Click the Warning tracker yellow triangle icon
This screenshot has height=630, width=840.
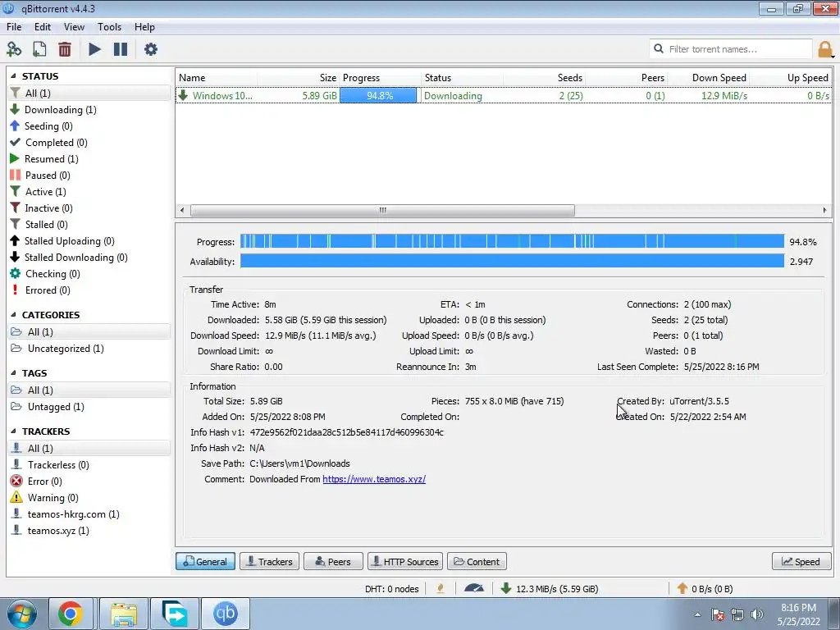[16, 498]
